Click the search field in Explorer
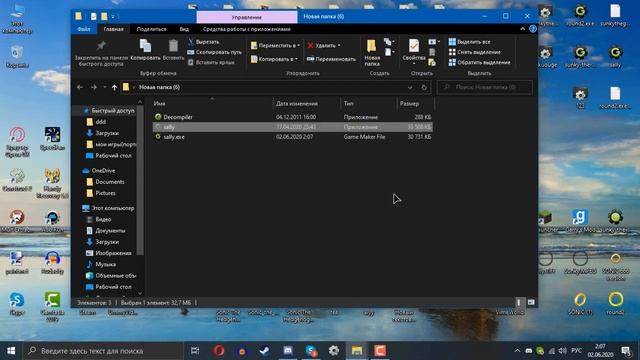The height and width of the screenshot is (360, 640). (x=484, y=87)
